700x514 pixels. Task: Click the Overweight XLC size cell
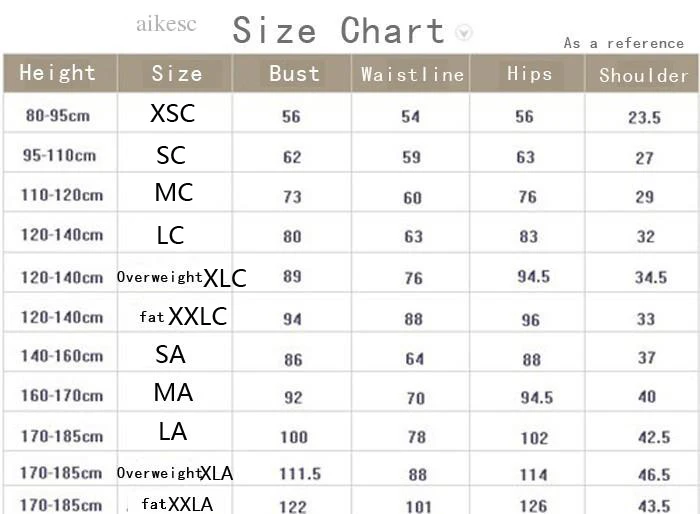(x=182, y=278)
